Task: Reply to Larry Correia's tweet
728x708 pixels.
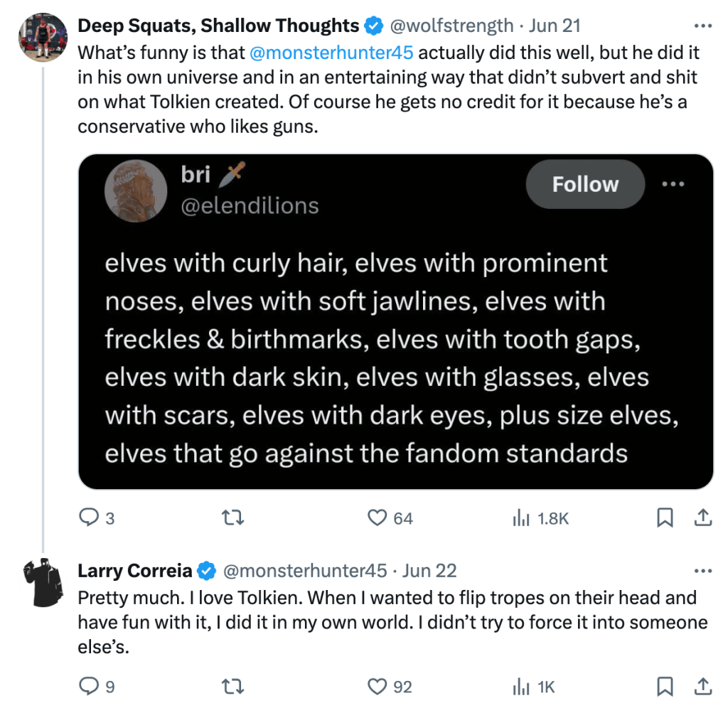Action: pyautogui.click(x=88, y=687)
